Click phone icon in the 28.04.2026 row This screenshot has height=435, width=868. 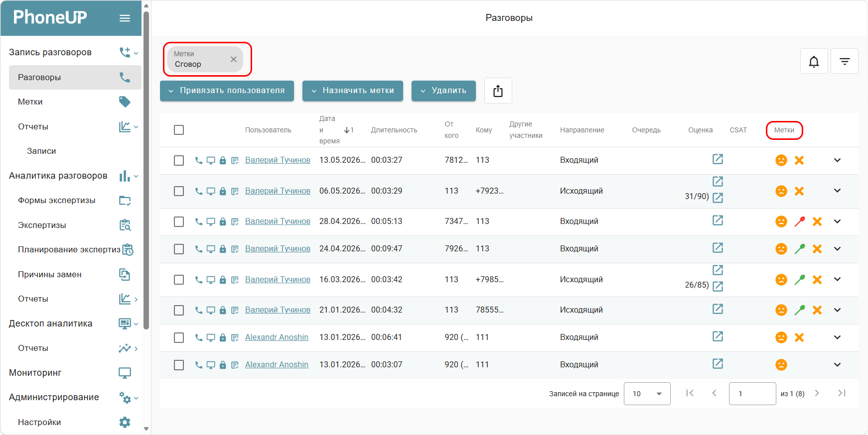click(x=198, y=221)
